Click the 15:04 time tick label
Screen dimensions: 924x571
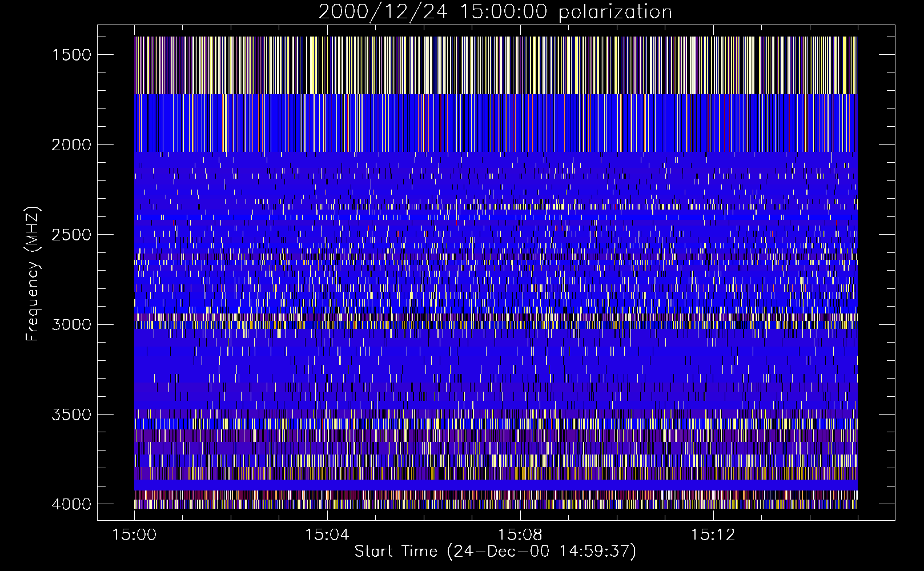pyautogui.click(x=327, y=535)
